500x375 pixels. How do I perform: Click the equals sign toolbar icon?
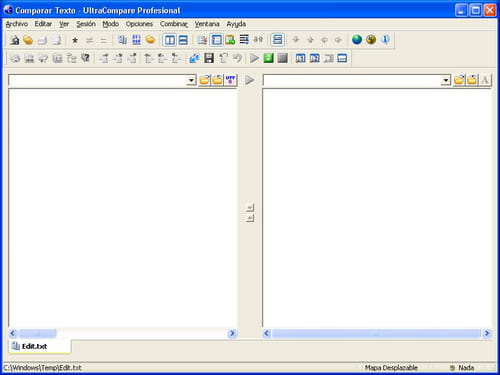[104, 40]
